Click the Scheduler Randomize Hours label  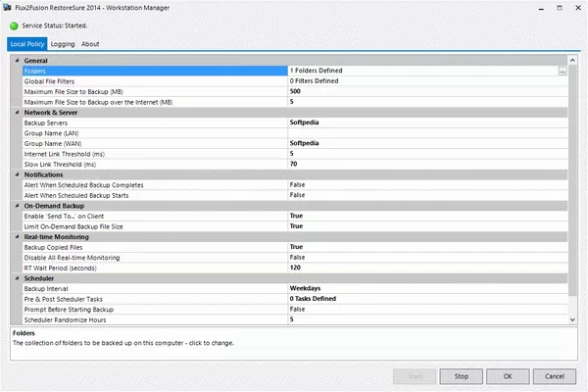tap(66, 320)
